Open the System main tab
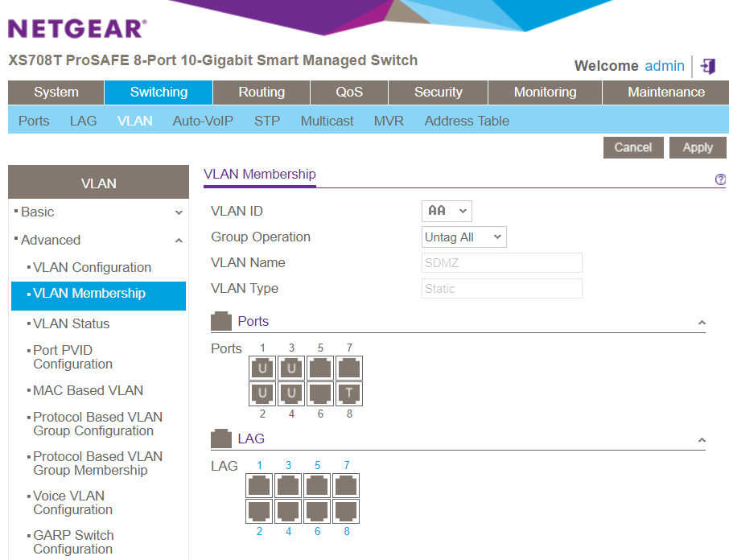This screenshot has width=729, height=560. pos(56,92)
